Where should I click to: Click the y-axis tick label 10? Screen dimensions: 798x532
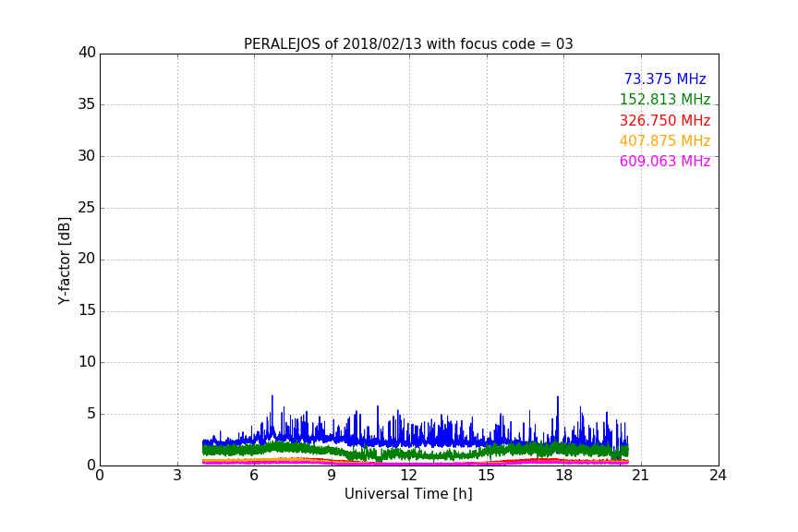point(87,362)
